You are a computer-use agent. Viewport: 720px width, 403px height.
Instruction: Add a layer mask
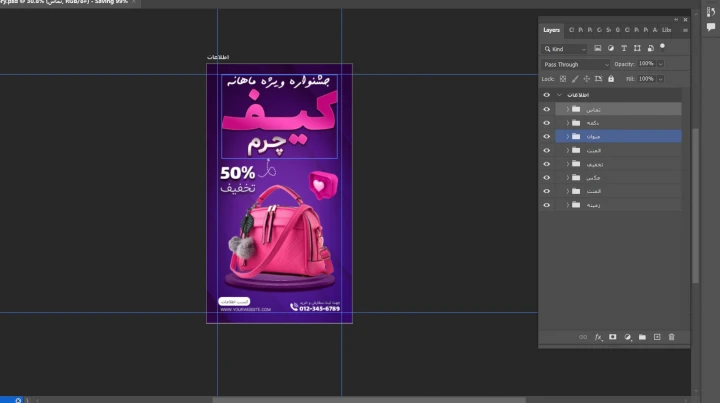point(612,337)
